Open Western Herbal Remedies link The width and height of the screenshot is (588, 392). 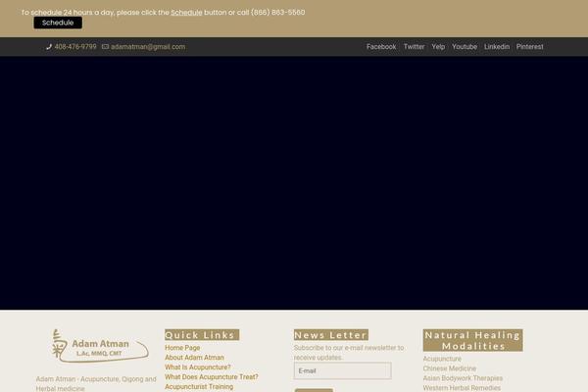[462, 388]
